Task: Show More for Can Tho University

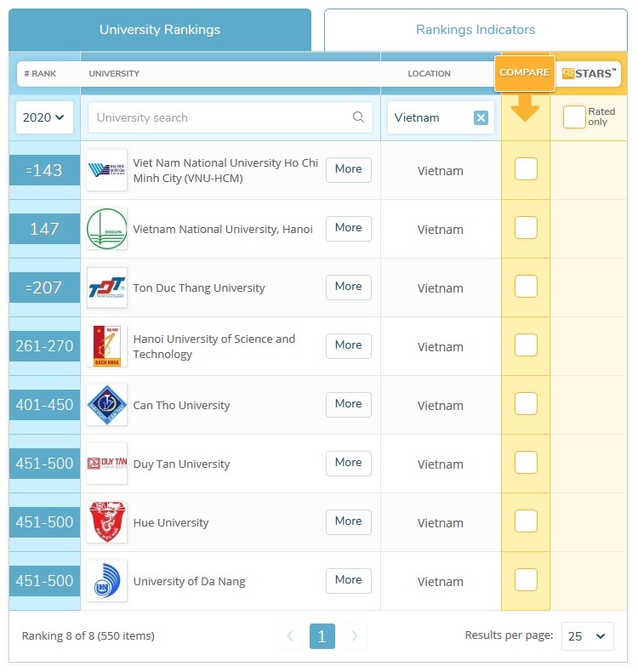Action: (x=349, y=405)
